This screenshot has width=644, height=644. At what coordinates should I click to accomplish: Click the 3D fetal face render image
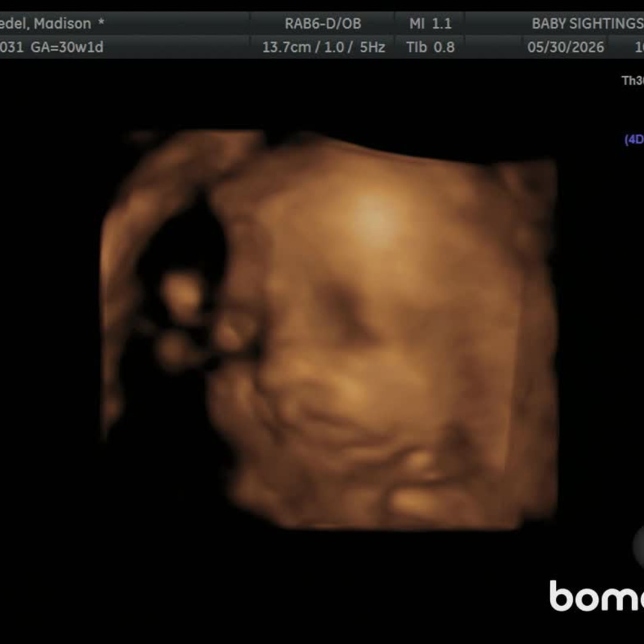click(329, 330)
